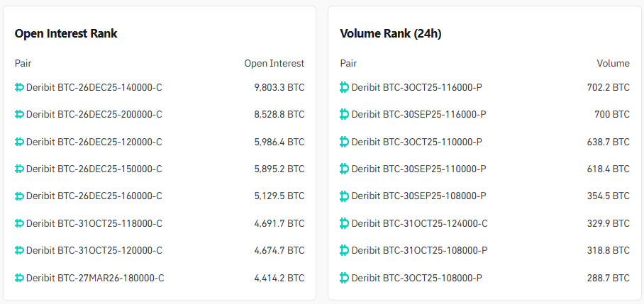The width and height of the screenshot is (644, 304).
Task: Click the Open Interest Rank heading
Action: pyautogui.click(x=66, y=33)
